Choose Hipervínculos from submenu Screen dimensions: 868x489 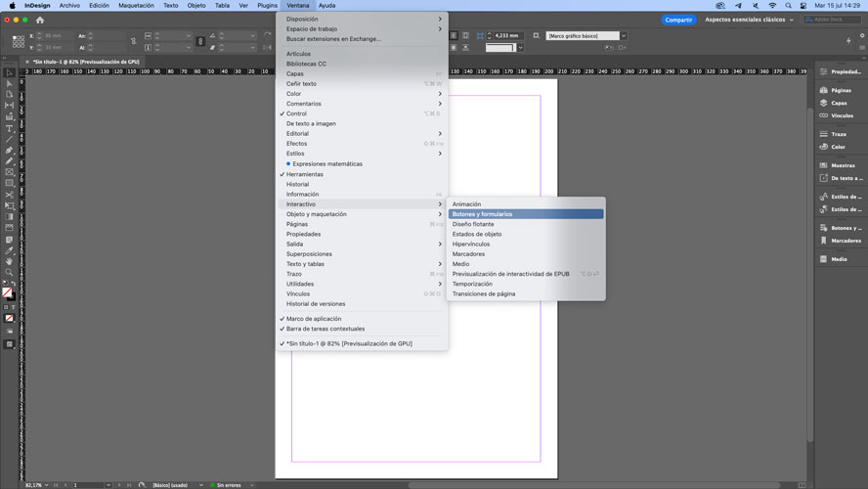pos(526,244)
